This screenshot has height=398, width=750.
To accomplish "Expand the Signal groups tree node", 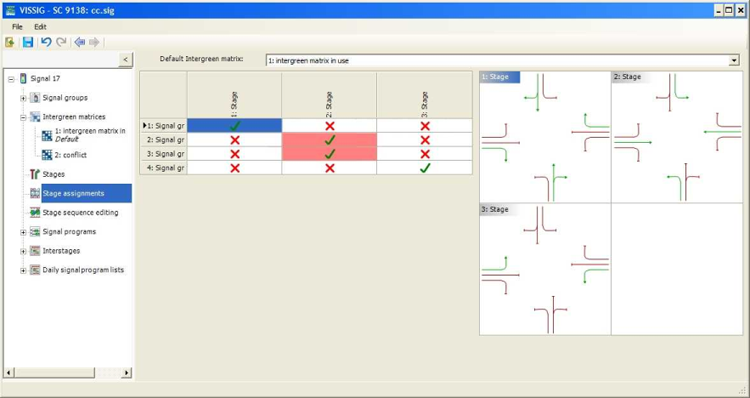I will (23, 98).
